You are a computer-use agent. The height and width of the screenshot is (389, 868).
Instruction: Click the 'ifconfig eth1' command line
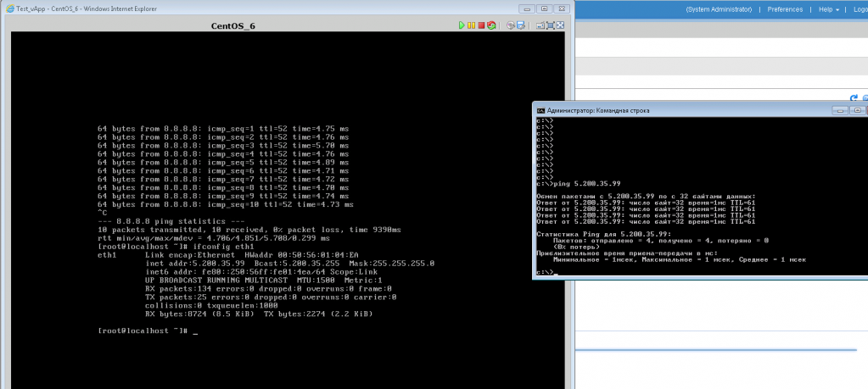coord(176,247)
